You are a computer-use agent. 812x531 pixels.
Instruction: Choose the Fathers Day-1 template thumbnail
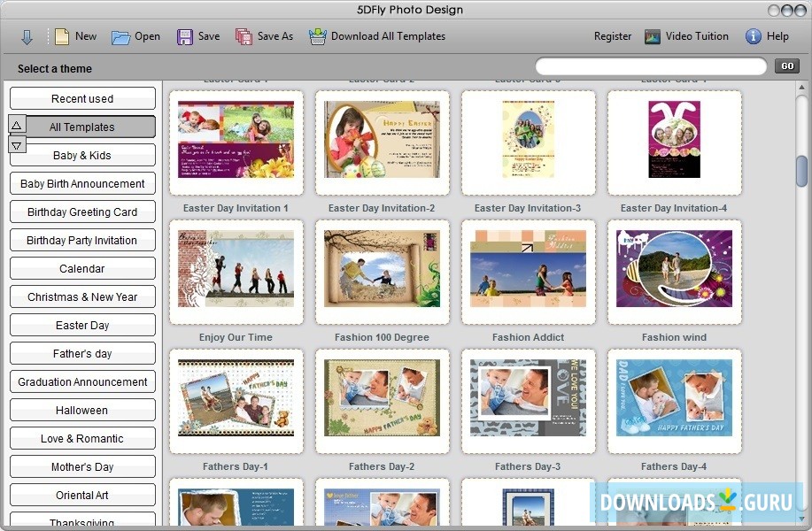click(x=236, y=401)
